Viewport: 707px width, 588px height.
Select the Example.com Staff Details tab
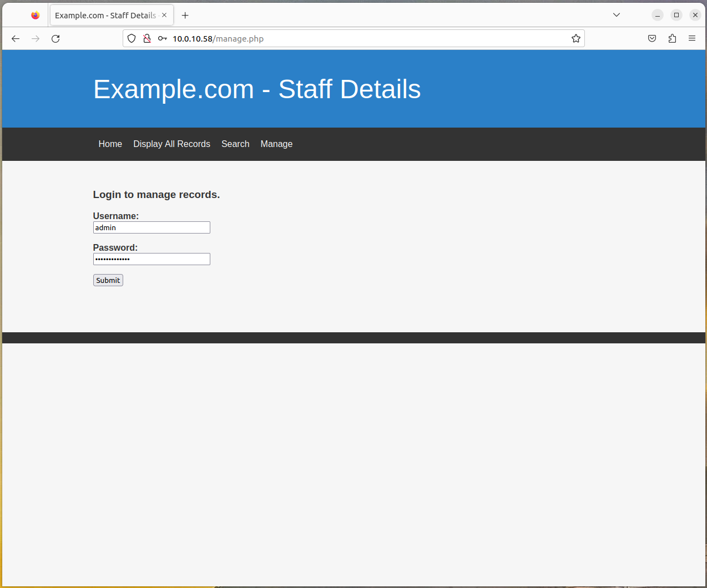coord(105,16)
